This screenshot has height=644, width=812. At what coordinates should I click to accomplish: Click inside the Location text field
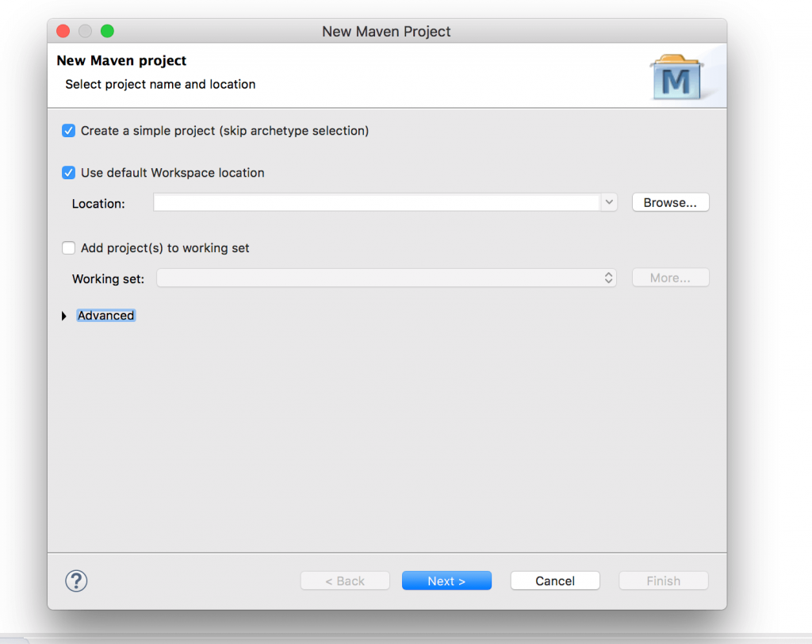pyautogui.click(x=377, y=203)
